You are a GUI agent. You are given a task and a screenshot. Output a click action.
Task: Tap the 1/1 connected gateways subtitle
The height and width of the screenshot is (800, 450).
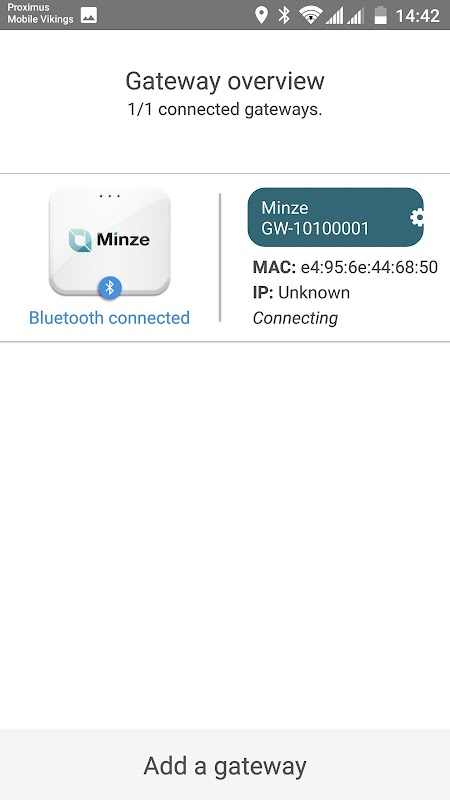pyautogui.click(x=225, y=109)
